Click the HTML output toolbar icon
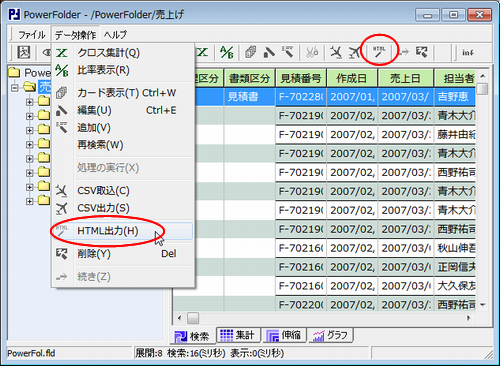This screenshot has height=366, width=500. (x=379, y=52)
